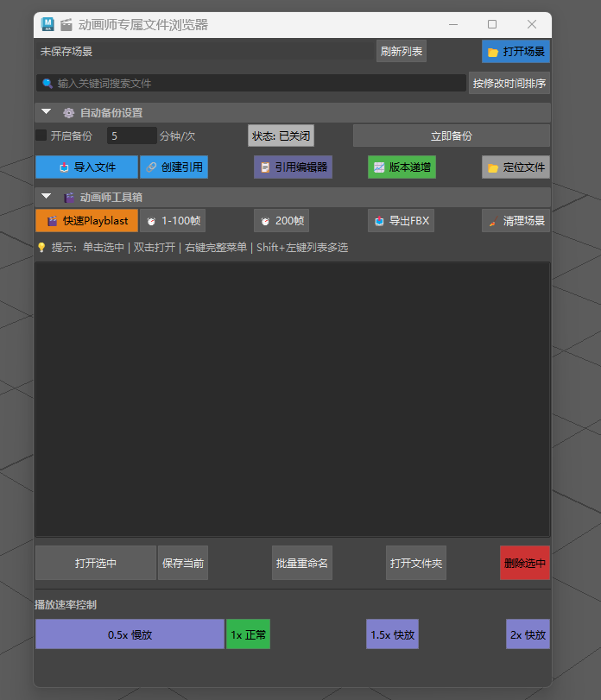Open scene with 打开场景 button

516,51
